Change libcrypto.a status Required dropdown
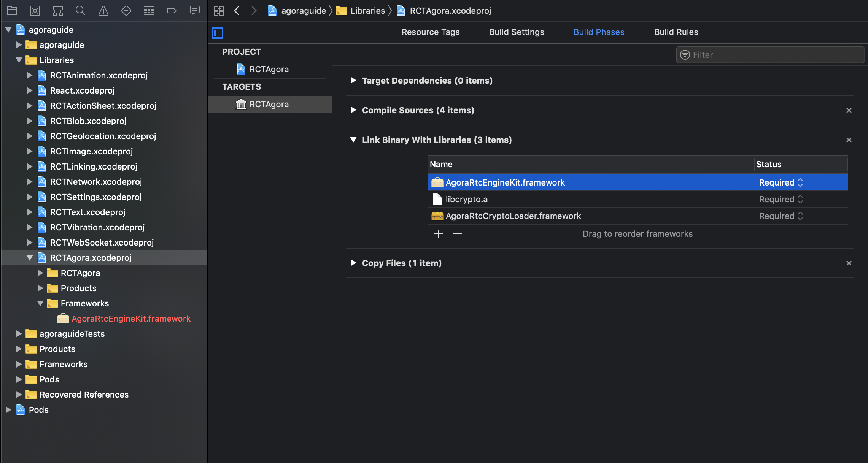 pyautogui.click(x=781, y=199)
